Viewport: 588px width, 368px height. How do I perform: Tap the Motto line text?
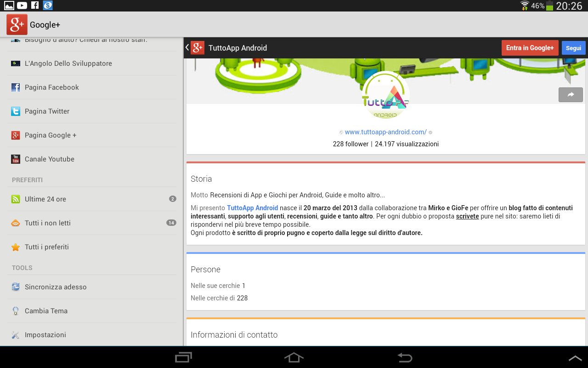coord(288,195)
